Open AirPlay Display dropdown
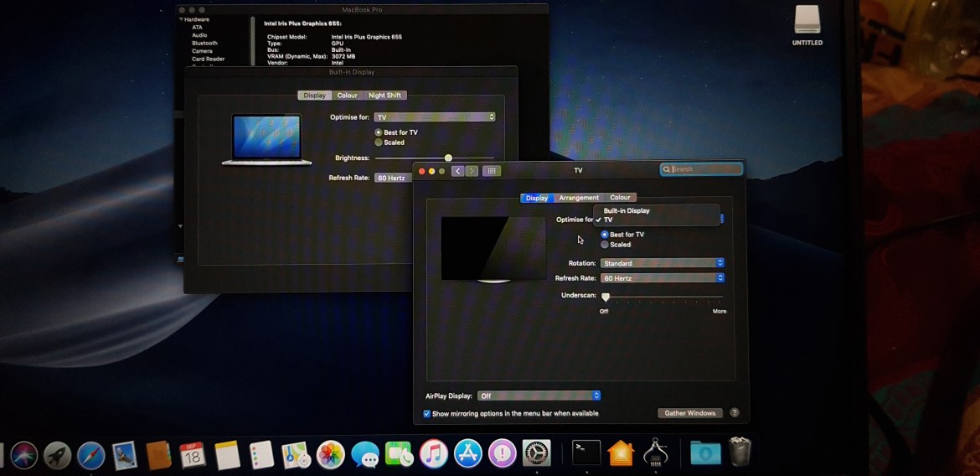The height and width of the screenshot is (476, 980). click(x=539, y=396)
